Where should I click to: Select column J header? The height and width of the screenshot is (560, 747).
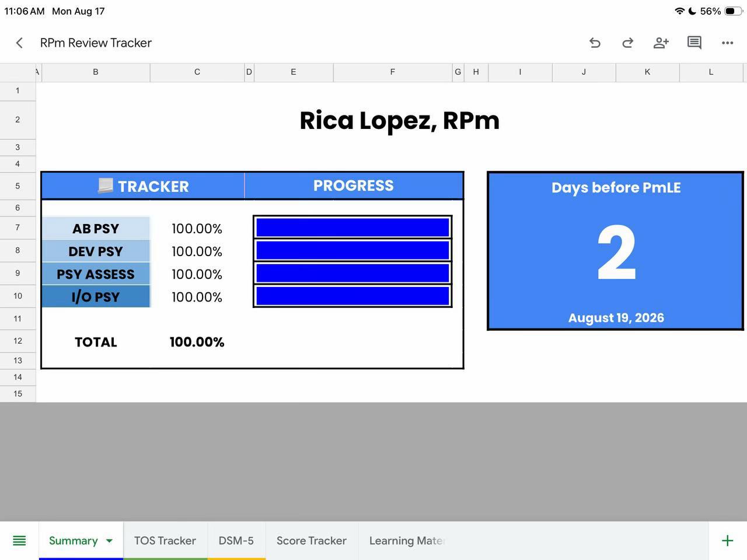(584, 72)
